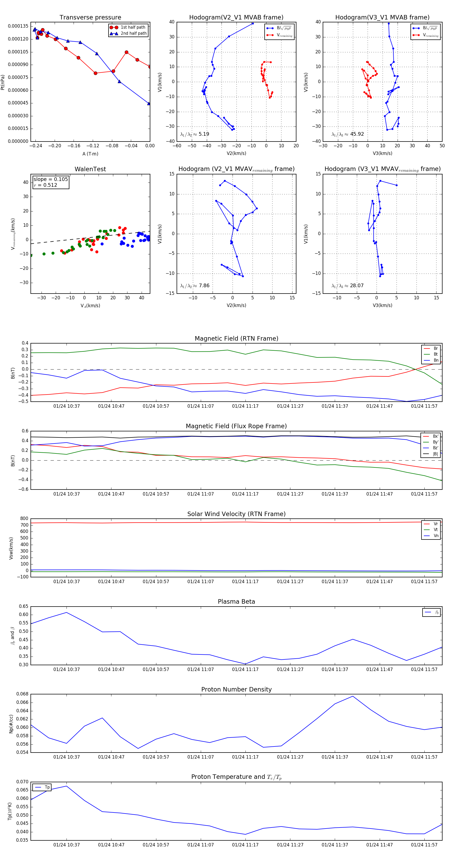Click the 'Proton Number Density' title
Image resolution: width=473 pixels, height=868 pixels.
tap(236, 689)
